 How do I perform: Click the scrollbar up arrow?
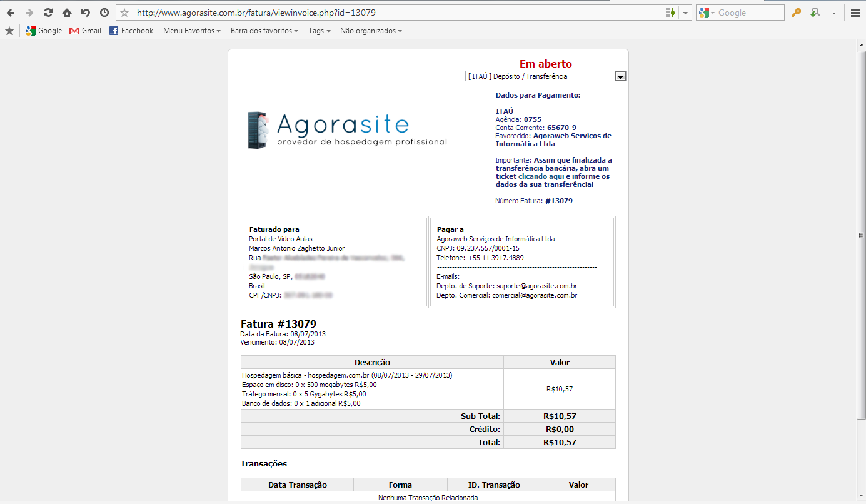point(861,44)
